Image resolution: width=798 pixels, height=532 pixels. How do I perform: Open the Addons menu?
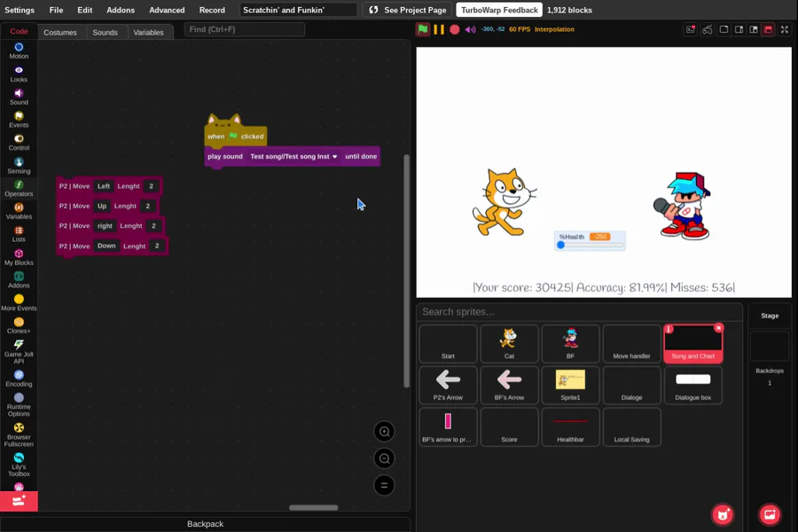pyautogui.click(x=121, y=10)
